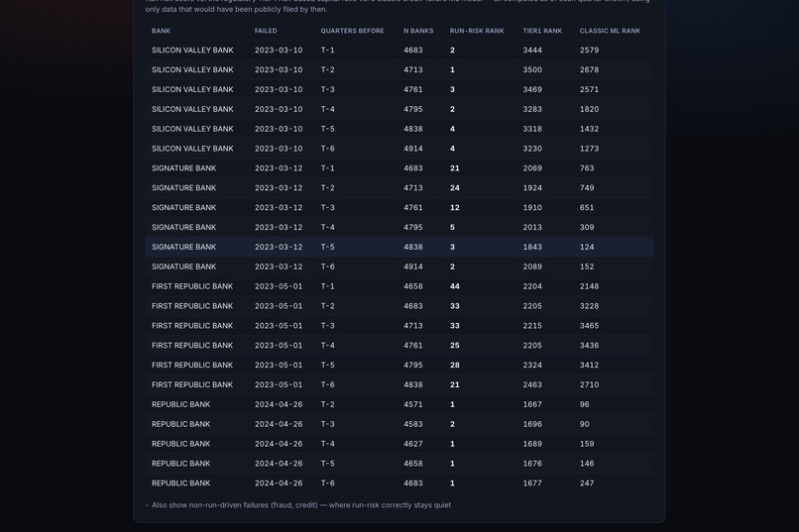
Task: Click Classic ML rank value 749
Action: 587,188
